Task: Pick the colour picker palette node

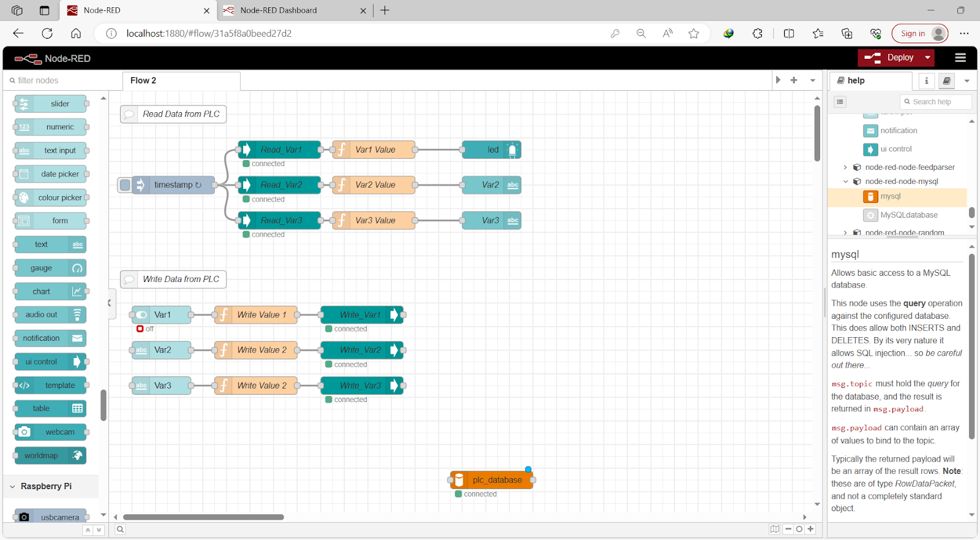Action: [x=50, y=198]
